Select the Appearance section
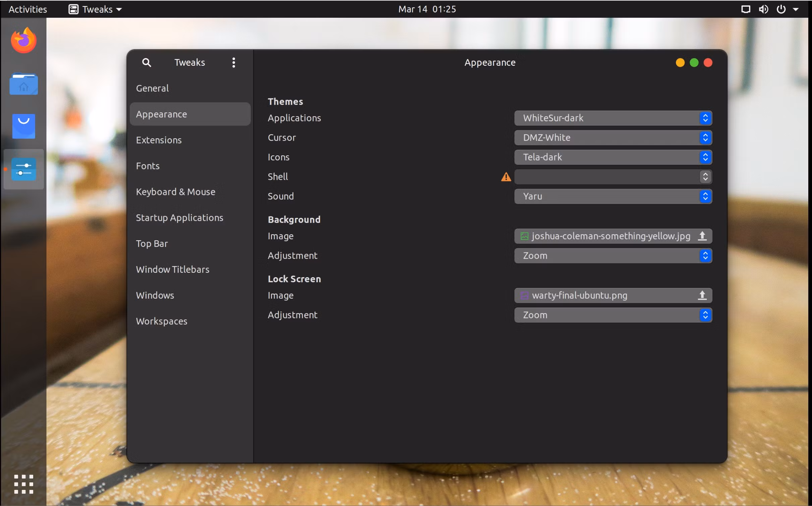The height and width of the screenshot is (506, 812). tap(190, 114)
